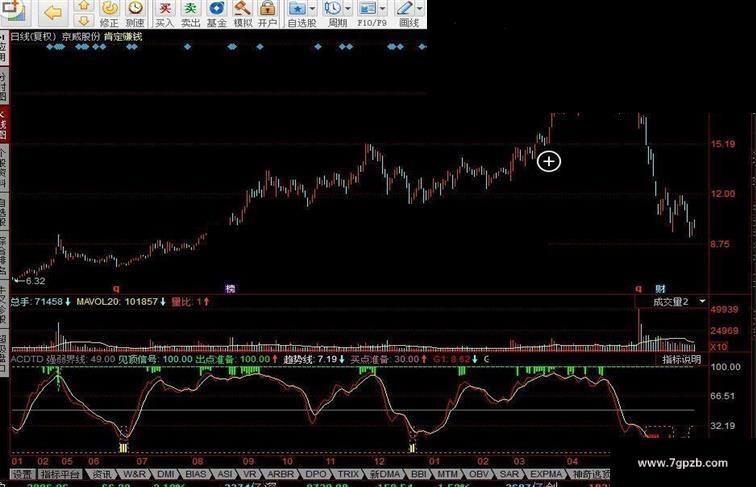The height and width of the screenshot is (487, 756).
Task: Click the 开户 lock icon
Action: 267,9
